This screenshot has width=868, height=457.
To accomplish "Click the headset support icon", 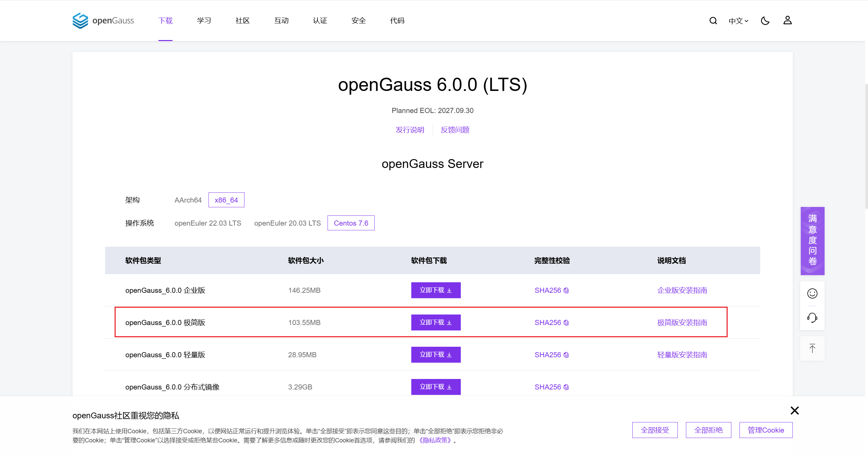I will pos(812,318).
